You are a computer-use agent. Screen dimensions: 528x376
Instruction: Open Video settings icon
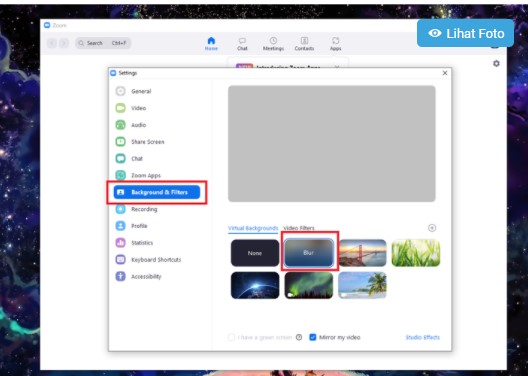pos(120,108)
